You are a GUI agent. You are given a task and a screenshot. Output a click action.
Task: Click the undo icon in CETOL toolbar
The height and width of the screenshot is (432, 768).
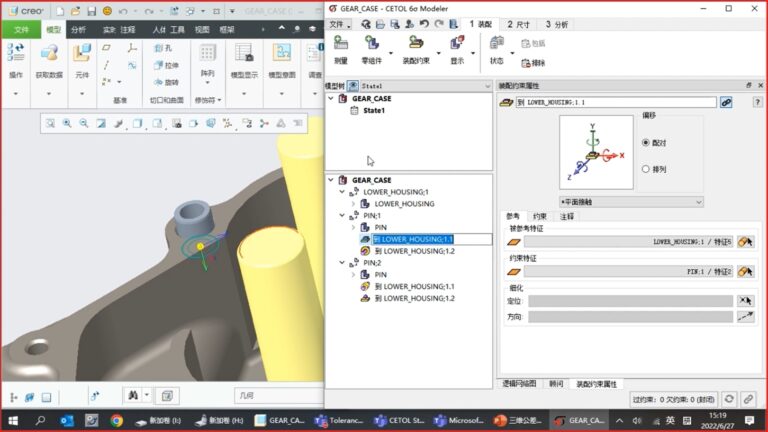pyautogui.click(x=424, y=24)
